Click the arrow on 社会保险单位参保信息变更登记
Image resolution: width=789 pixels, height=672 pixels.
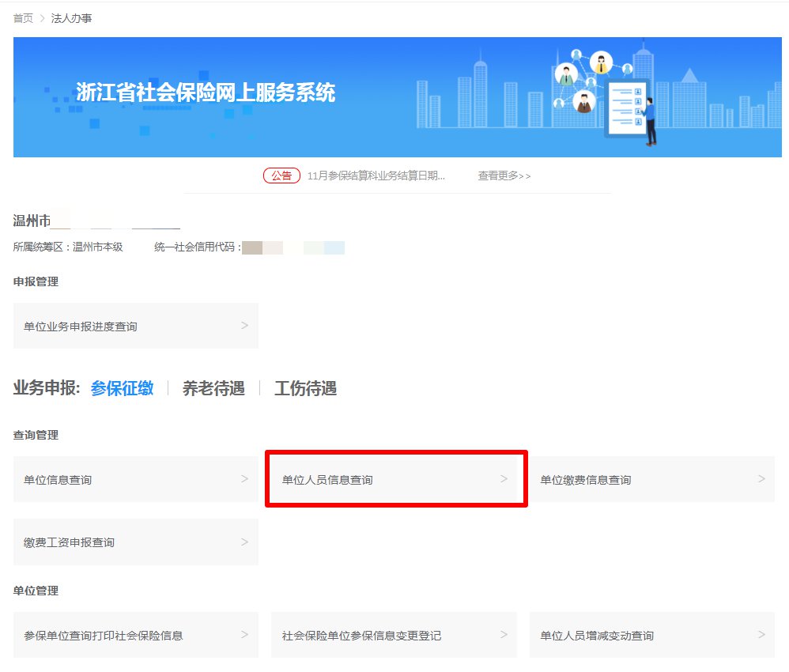tap(504, 635)
